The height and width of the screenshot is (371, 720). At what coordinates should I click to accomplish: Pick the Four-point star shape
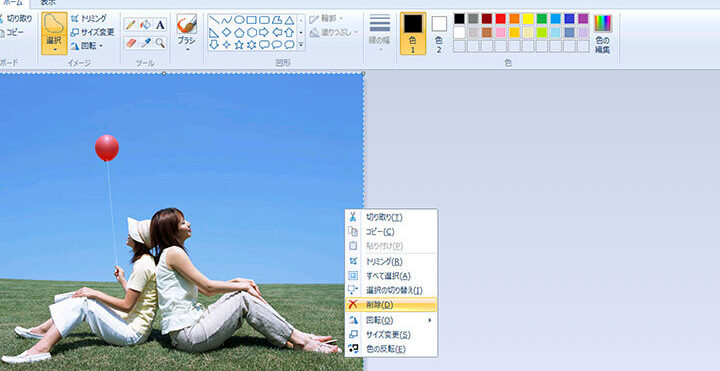(x=226, y=45)
